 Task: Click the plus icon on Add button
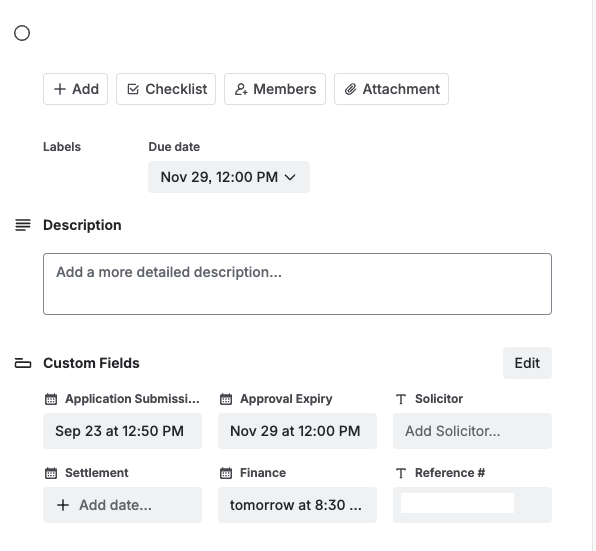60,89
